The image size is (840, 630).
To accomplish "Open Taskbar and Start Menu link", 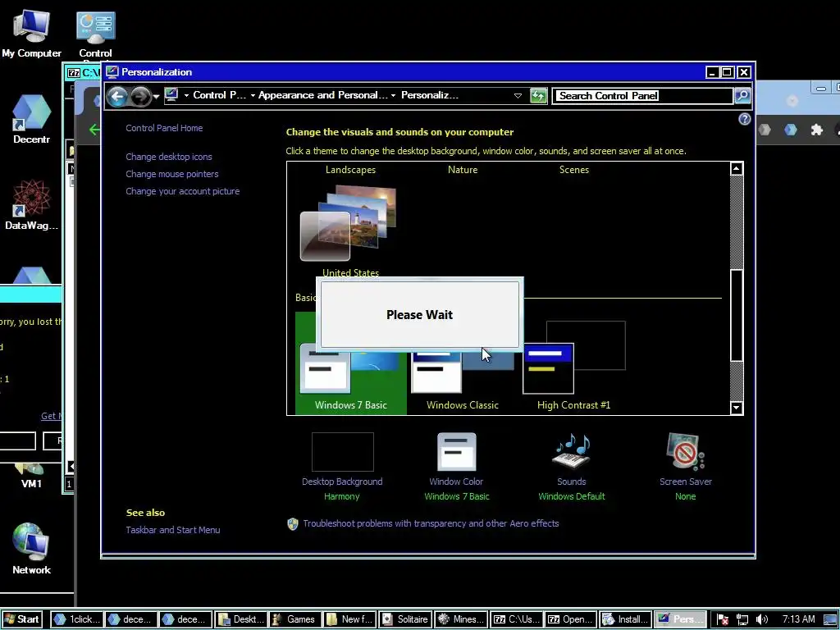I will pos(173,530).
